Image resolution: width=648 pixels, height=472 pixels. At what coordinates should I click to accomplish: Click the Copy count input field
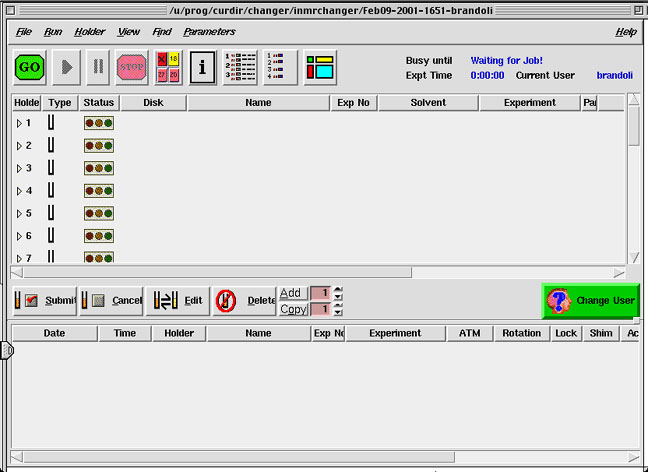pos(320,309)
